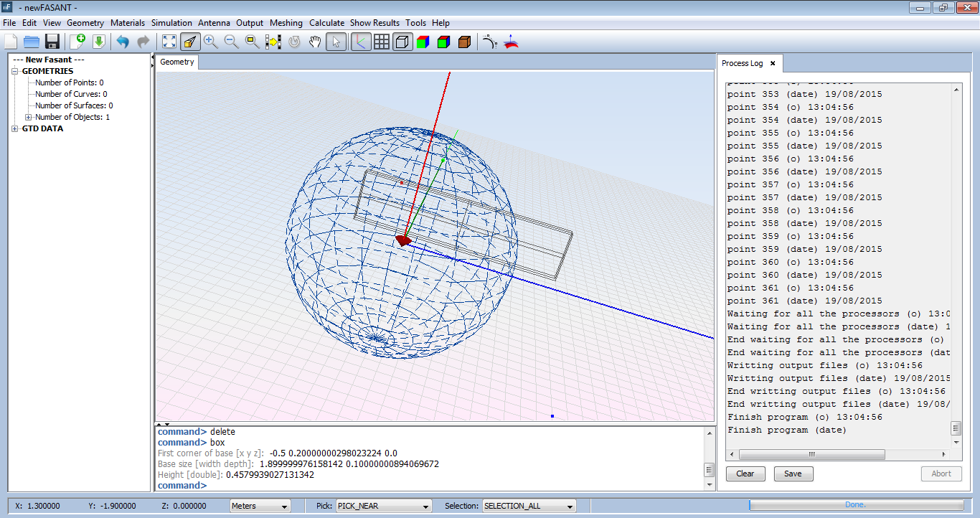Toggle the wireframe cube view button
Viewport: 980px width, 518px height.
click(402, 42)
